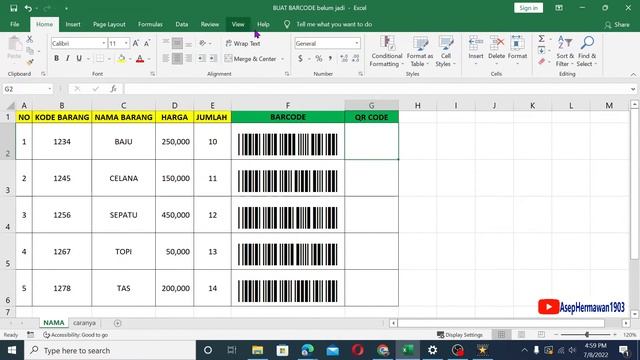Screen dimensions: 640x360
Task: Toggle align left
Action: coord(166,59)
